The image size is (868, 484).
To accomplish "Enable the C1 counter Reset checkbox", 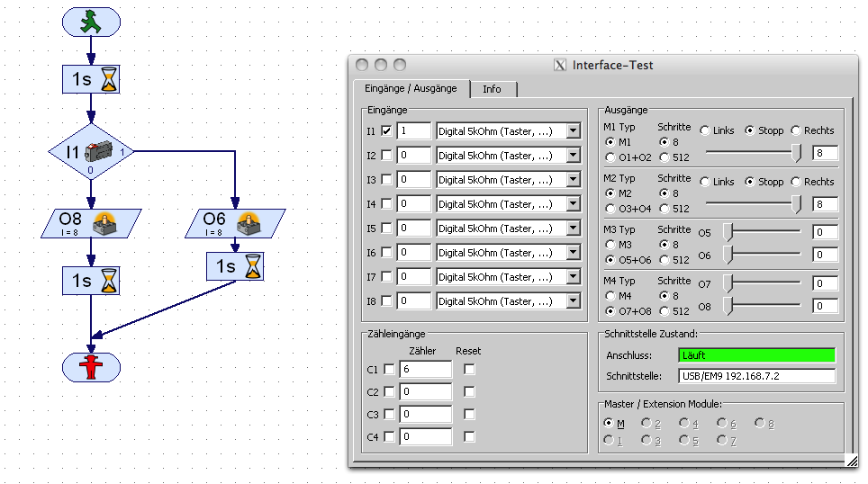I will [x=469, y=369].
